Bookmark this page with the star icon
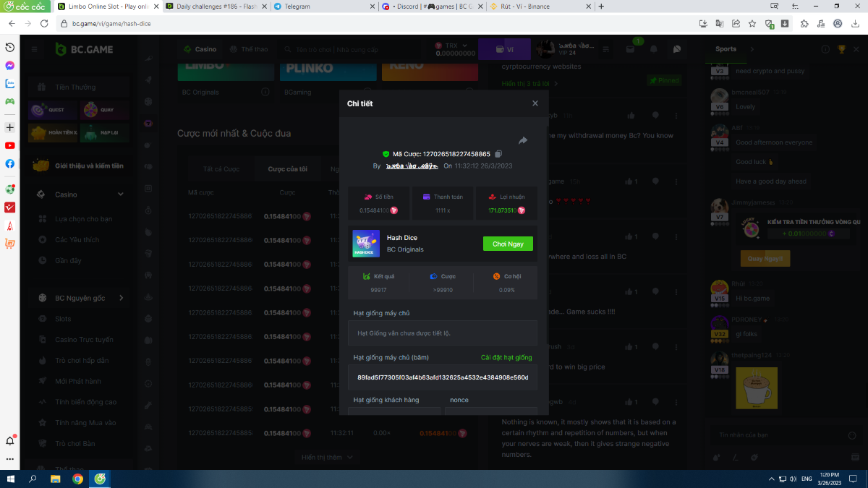The width and height of the screenshot is (868, 488). click(x=752, y=24)
